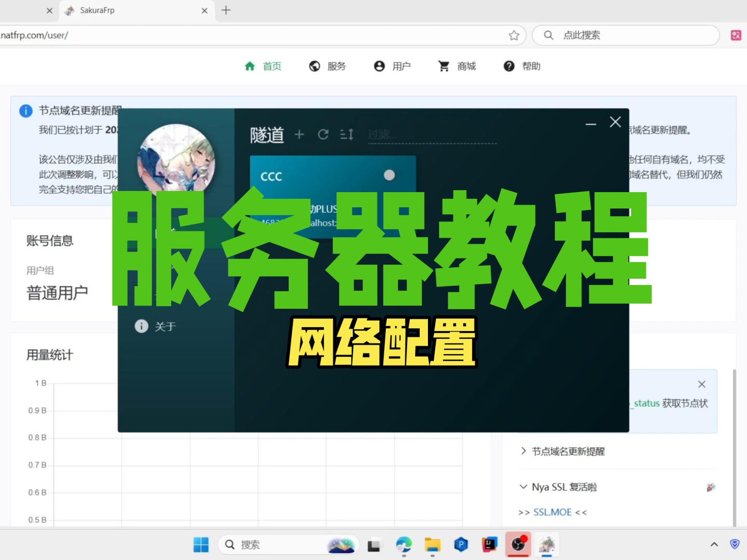Click the 账号信息 heading
747x560 pixels.
point(50,241)
